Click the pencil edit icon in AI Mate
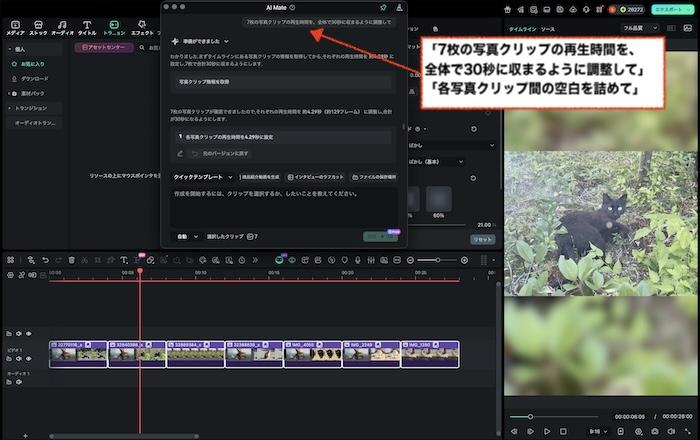The width and height of the screenshot is (700, 440). [x=180, y=154]
